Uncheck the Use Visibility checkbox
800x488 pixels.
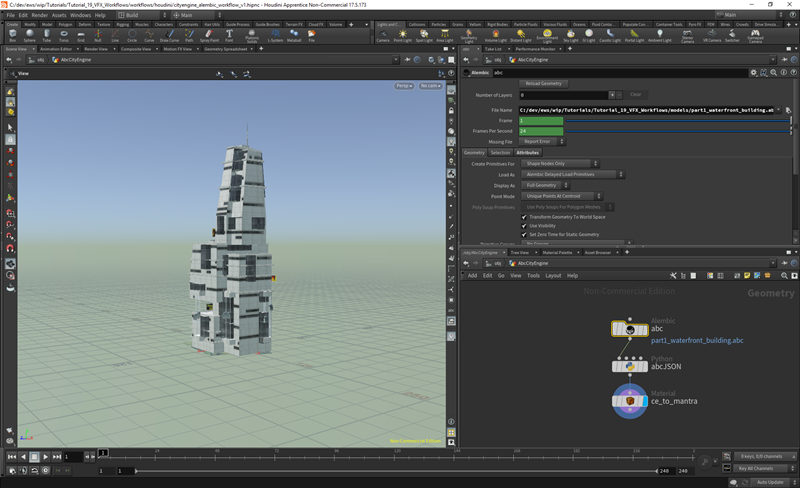(x=524, y=226)
